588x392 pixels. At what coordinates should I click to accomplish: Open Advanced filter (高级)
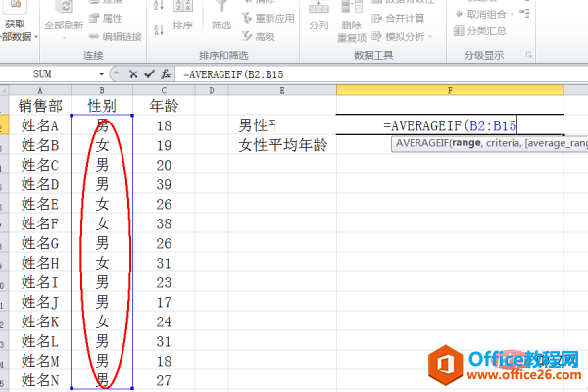259,37
